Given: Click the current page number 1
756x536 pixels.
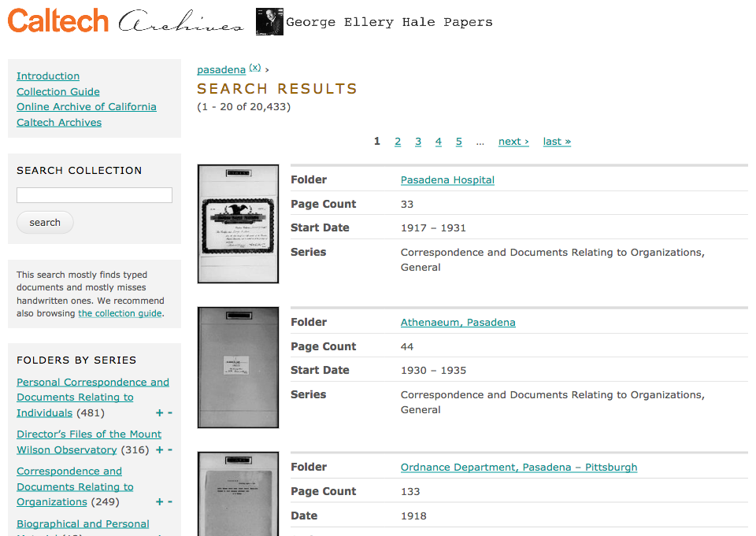Looking at the screenshot, I should [x=377, y=141].
